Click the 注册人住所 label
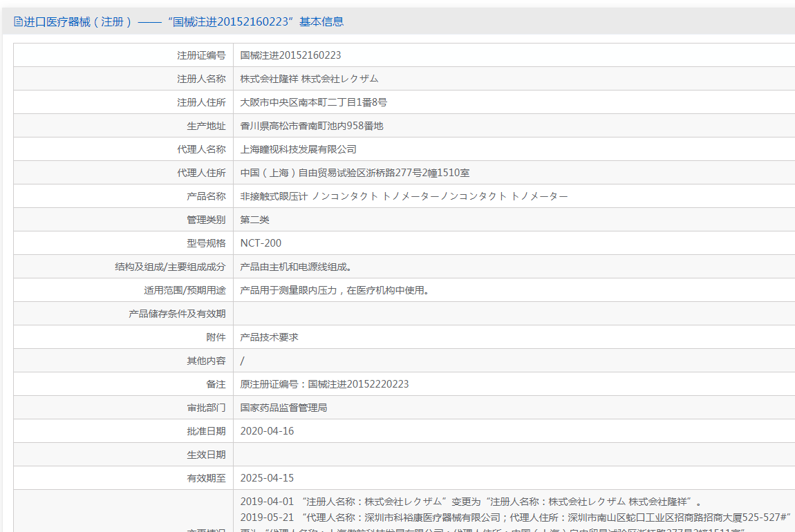The height and width of the screenshot is (532, 795). (201, 102)
